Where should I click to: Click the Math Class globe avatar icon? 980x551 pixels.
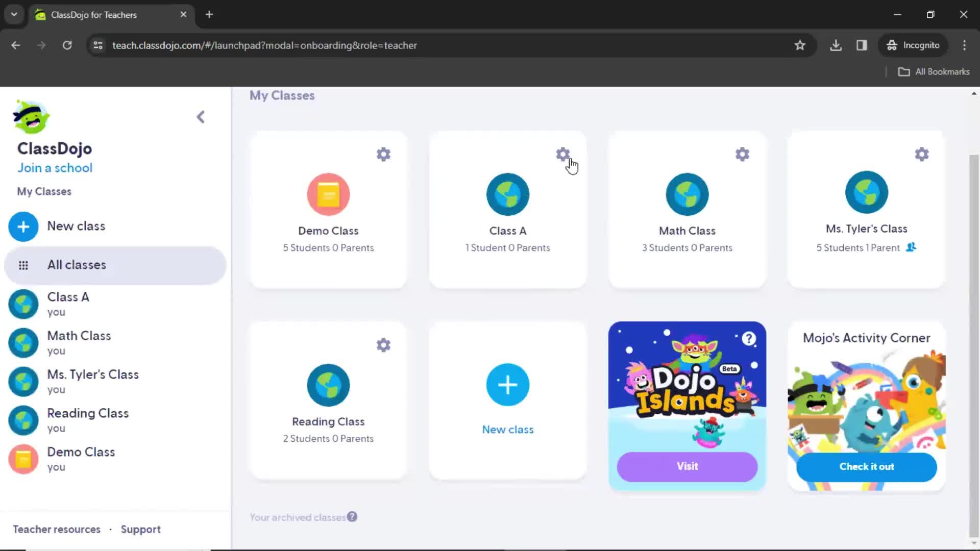[x=687, y=194]
